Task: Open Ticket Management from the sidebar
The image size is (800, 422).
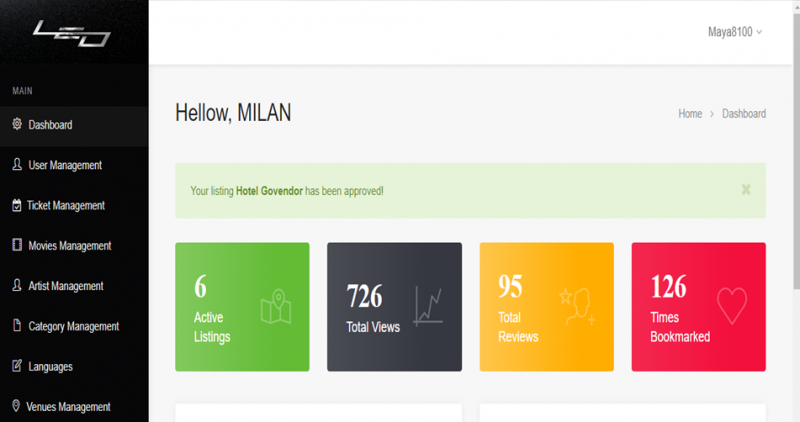Action: [x=74, y=205]
